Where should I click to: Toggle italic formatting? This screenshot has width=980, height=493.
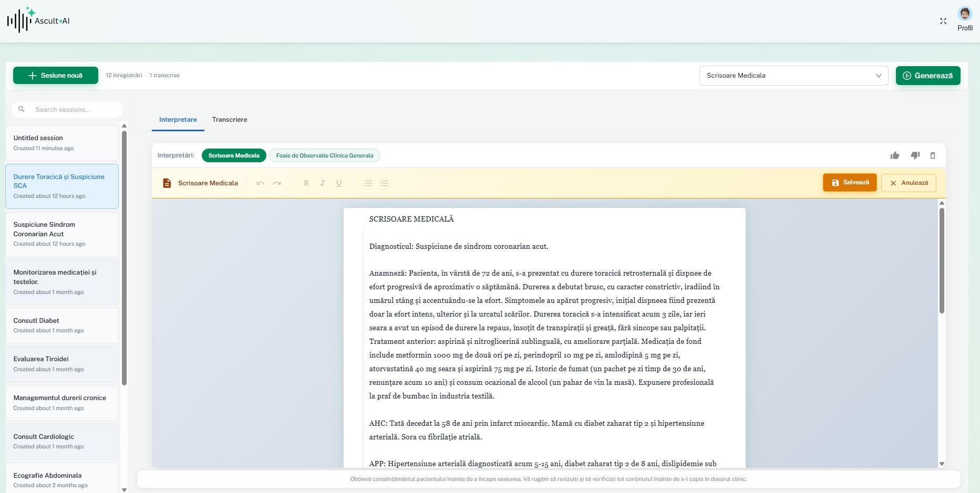pos(323,183)
